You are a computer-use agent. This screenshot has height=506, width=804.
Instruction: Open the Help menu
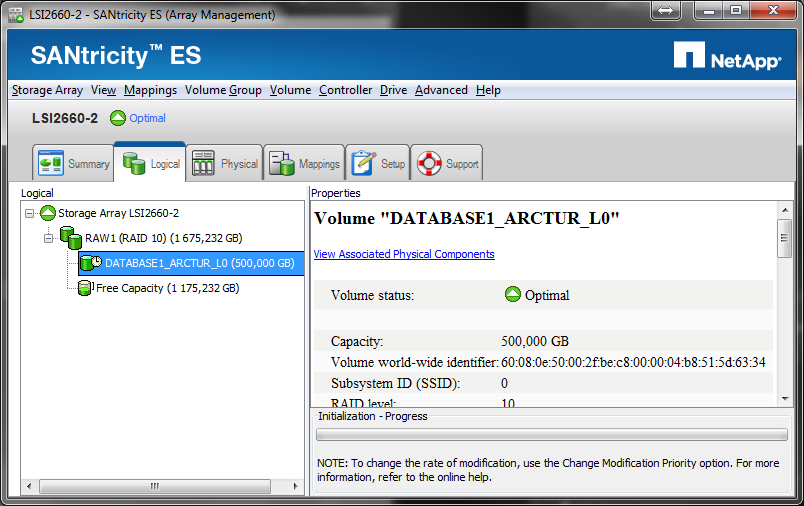coord(488,90)
